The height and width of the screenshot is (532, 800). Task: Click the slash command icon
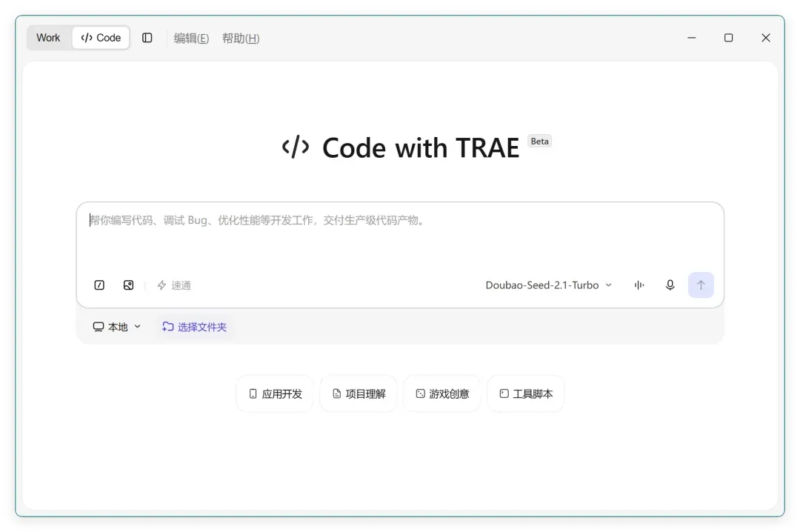tap(99, 285)
